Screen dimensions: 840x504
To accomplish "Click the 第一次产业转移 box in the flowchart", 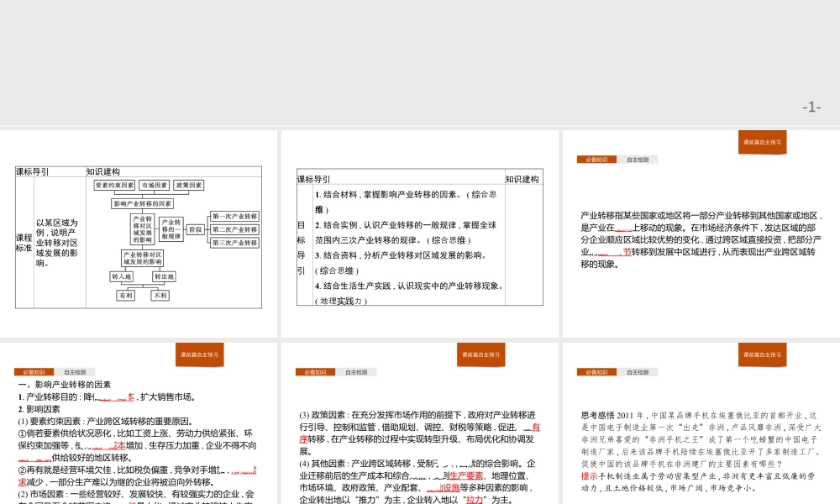I will point(235,216).
